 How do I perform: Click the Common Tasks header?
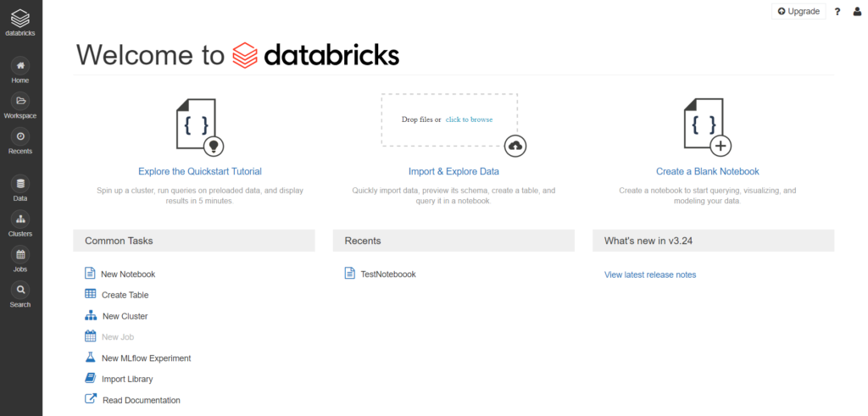coord(194,241)
